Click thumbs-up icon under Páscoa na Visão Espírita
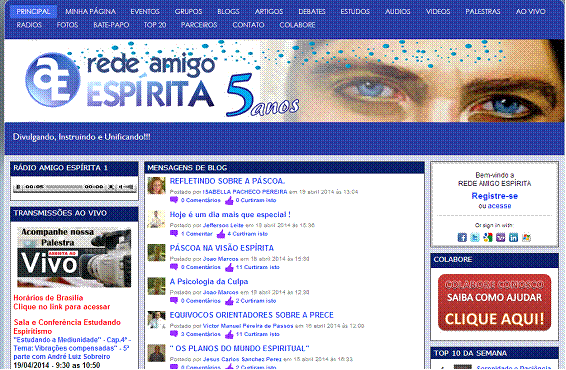566x370 pixels. click(x=229, y=267)
